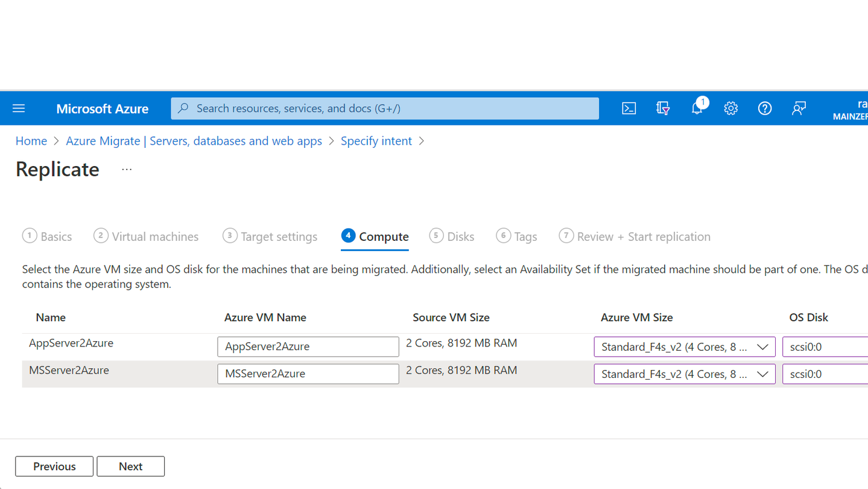Open the account menu at top right
The image size is (868, 489).
coord(851,109)
